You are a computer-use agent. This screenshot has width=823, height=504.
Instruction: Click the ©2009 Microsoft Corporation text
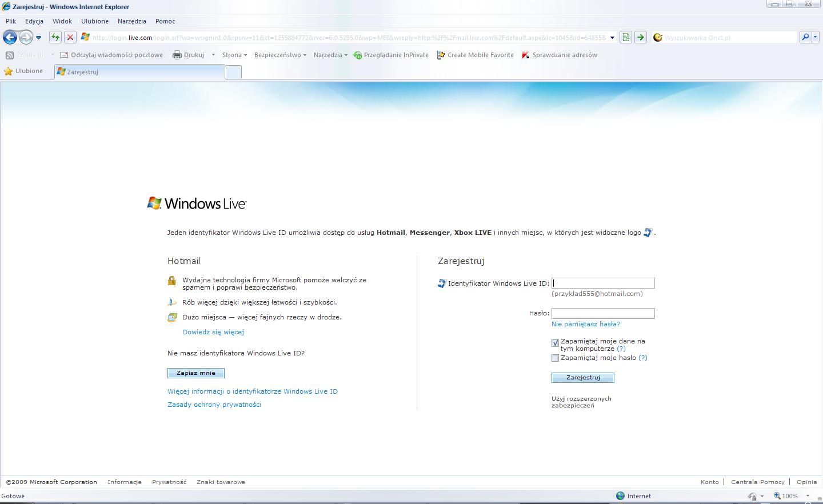coord(51,482)
